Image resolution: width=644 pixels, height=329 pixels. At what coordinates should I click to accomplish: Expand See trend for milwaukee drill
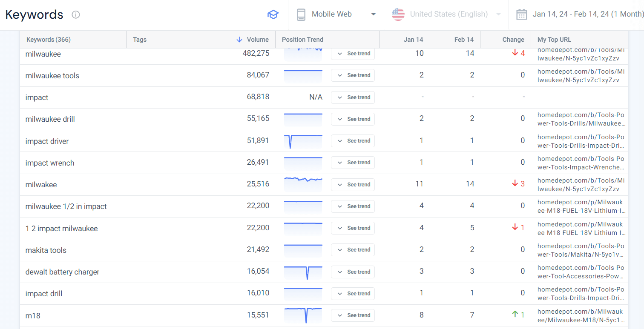pyautogui.click(x=353, y=119)
